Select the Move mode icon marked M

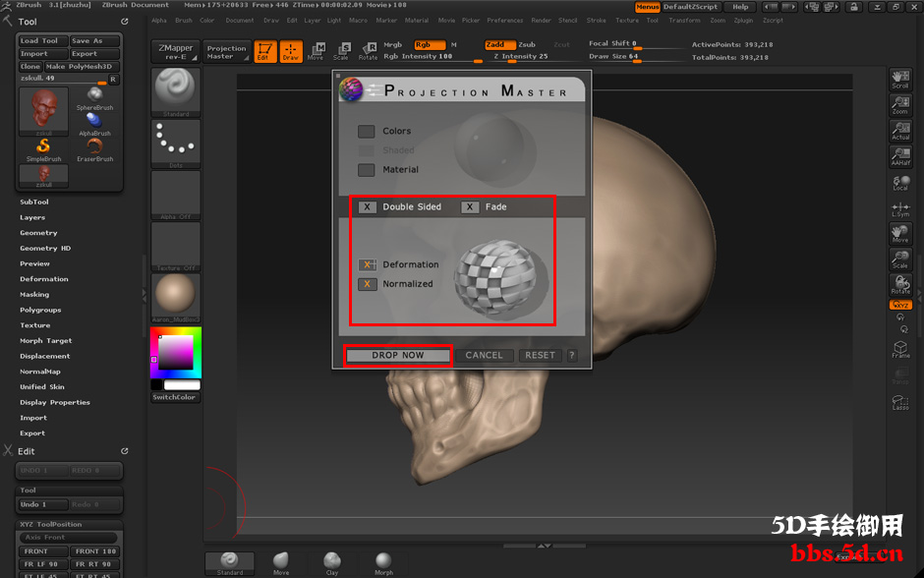[x=317, y=51]
